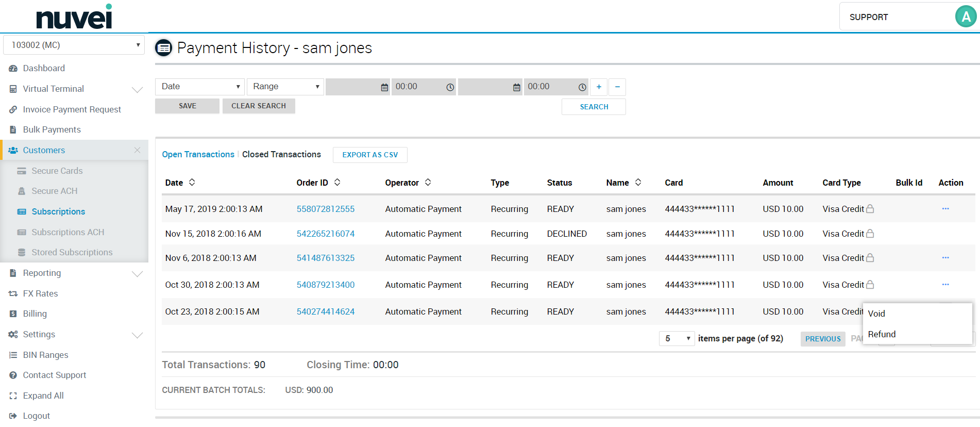Sort by Date using column sort icon
This screenshot has height=427, width=980.
(192, 182)
